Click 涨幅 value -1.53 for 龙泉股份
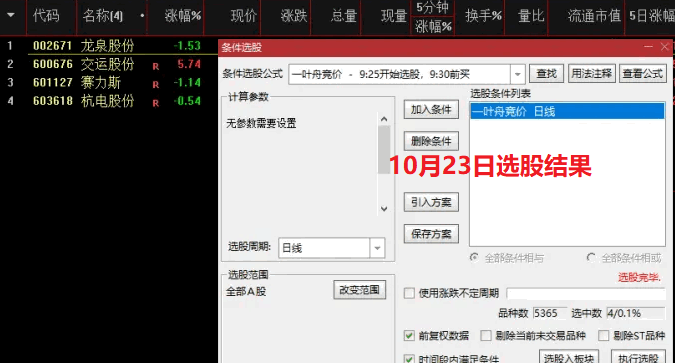The width and height of the screenshot is (675, 363). coord(187,46)
